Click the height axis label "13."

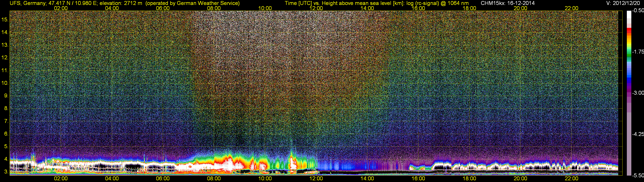point(5,45)
